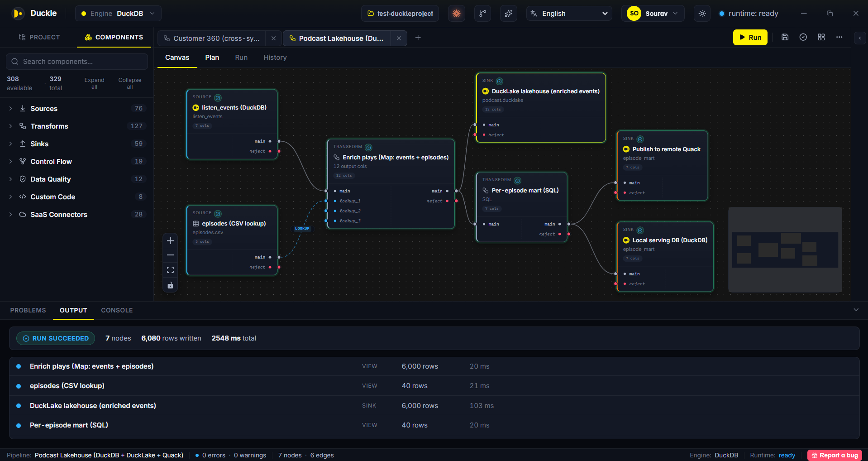The image size is (868, 461).
Task: Click Expand all components
Action: tap(94, 83)
